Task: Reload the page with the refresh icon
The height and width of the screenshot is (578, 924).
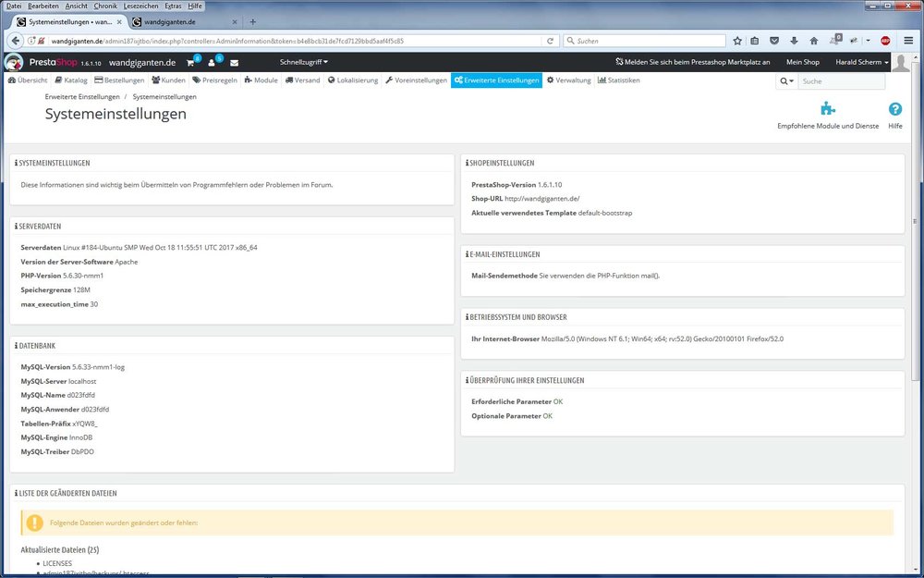Action: (x=550, y=41)
